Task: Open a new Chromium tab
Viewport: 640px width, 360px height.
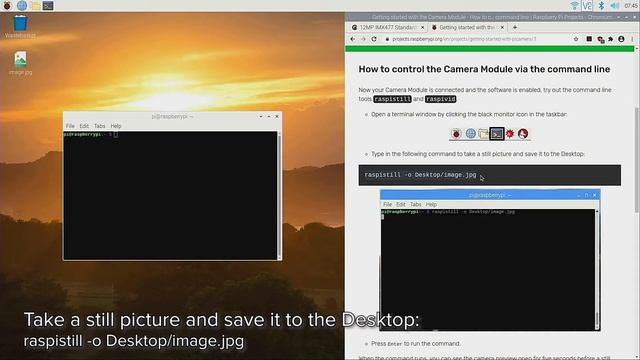Action: click(515, 27)
